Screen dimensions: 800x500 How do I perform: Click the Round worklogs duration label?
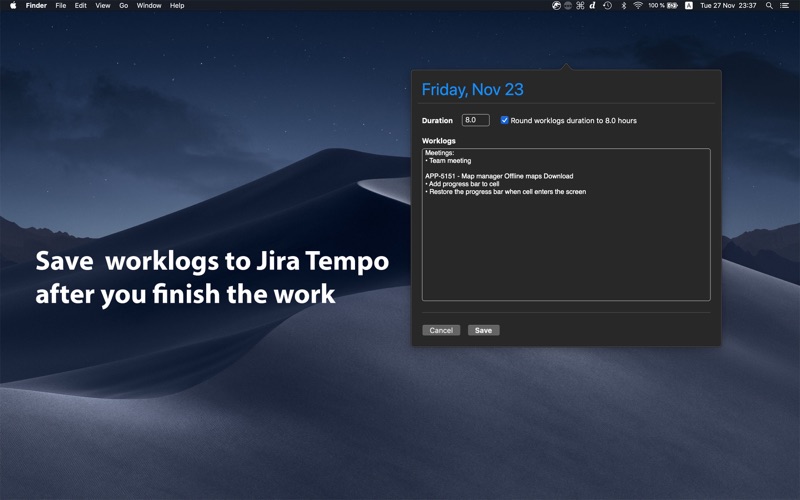[573, 121]
